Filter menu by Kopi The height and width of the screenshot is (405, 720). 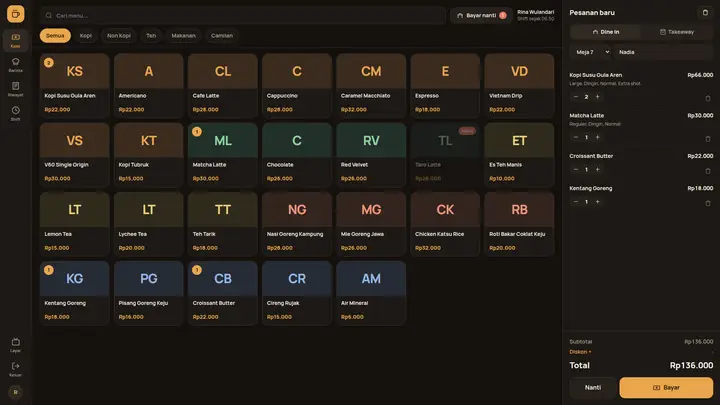(x=86, y=35)
